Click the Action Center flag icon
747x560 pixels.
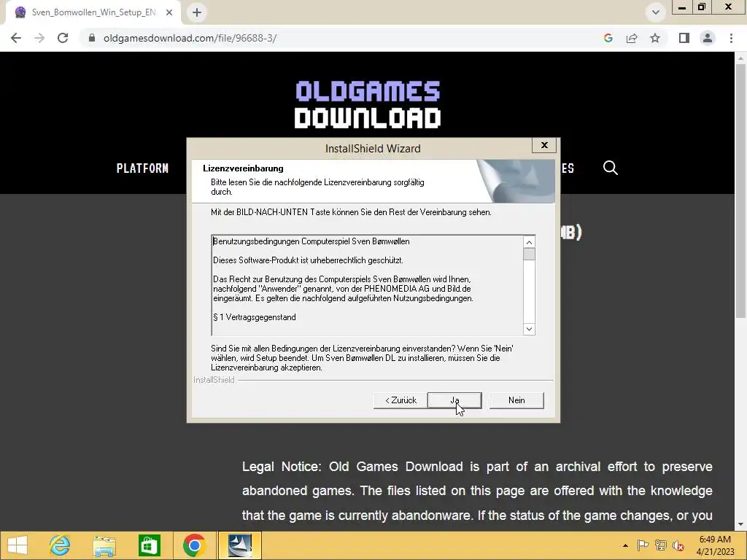643,545
